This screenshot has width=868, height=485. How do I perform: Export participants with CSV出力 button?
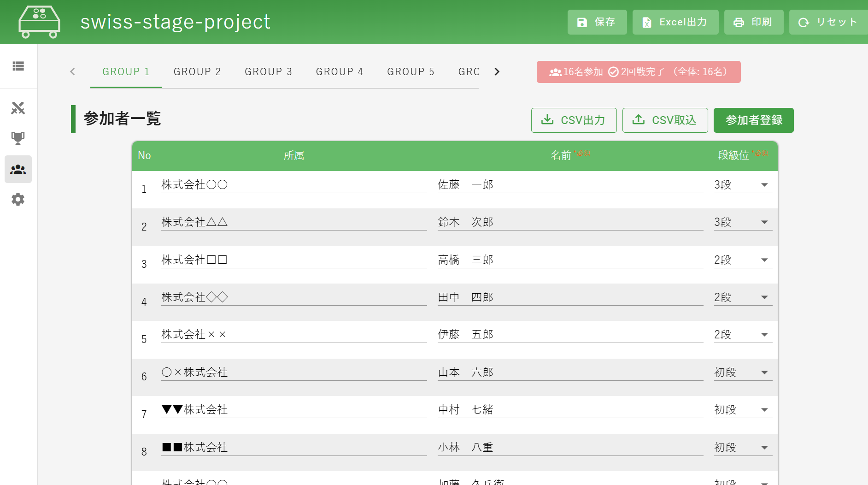tap(574, 120)
